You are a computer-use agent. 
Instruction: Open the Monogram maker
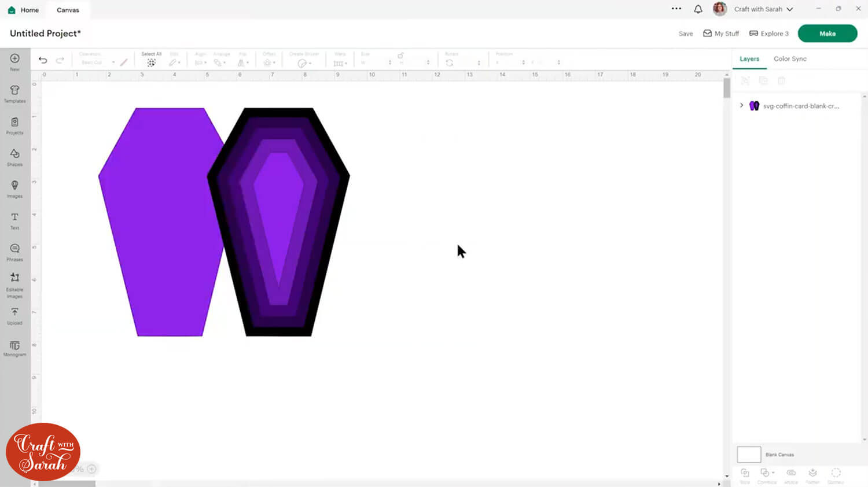14,348
